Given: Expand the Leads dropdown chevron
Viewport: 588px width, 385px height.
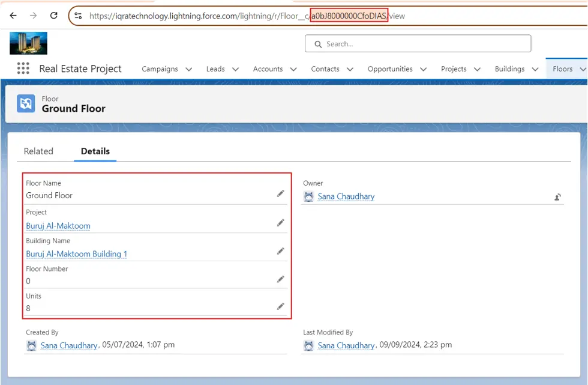Looking at the screenshot, I should 235,70.
